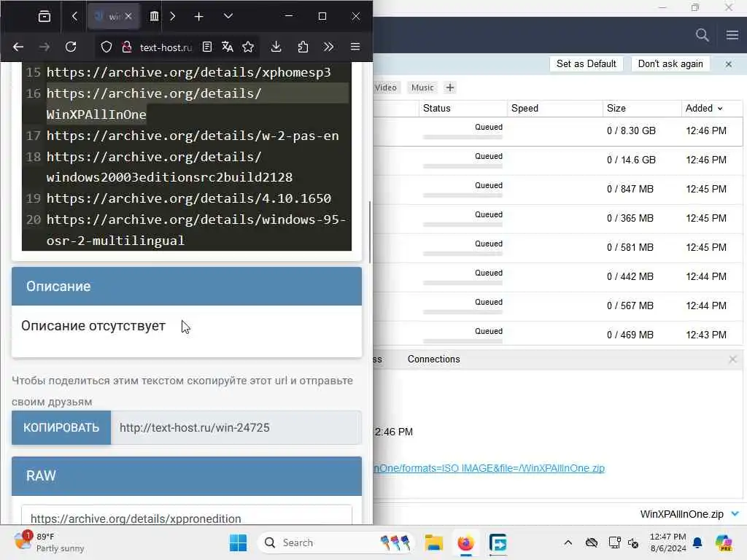Click the КОПИРОВАТЬ copy button

pyautogui.click(x=61, y=427)
